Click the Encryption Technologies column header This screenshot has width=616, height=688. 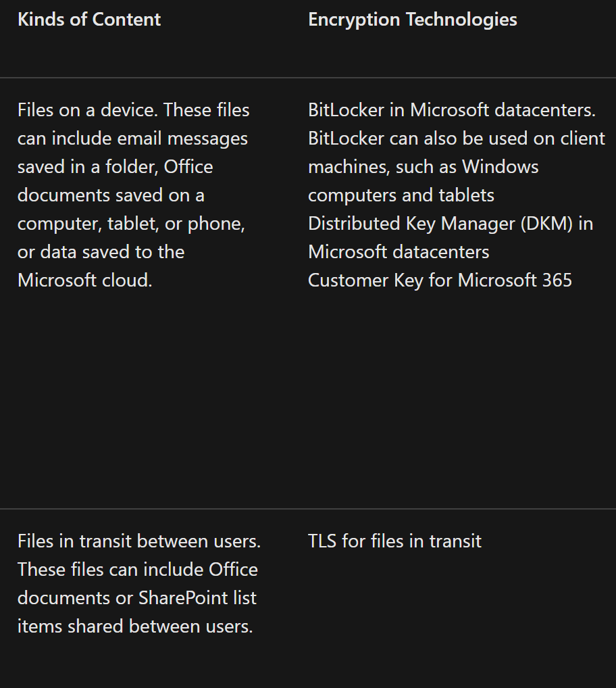pyautogui.click(x=413, y=20)
